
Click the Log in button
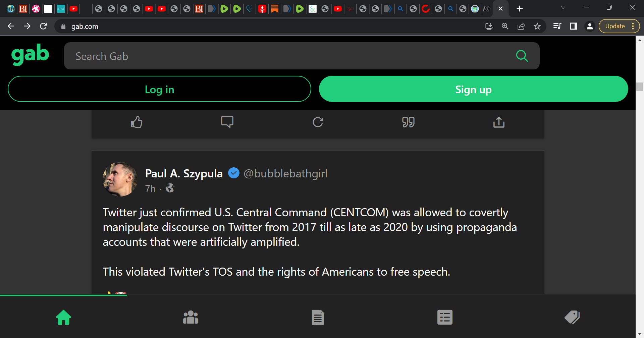pos(159,89)
